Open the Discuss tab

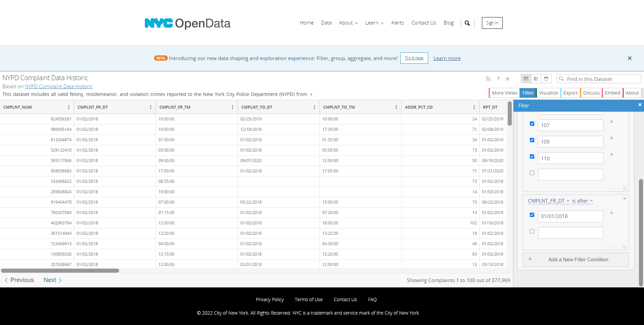coord(591,93)
